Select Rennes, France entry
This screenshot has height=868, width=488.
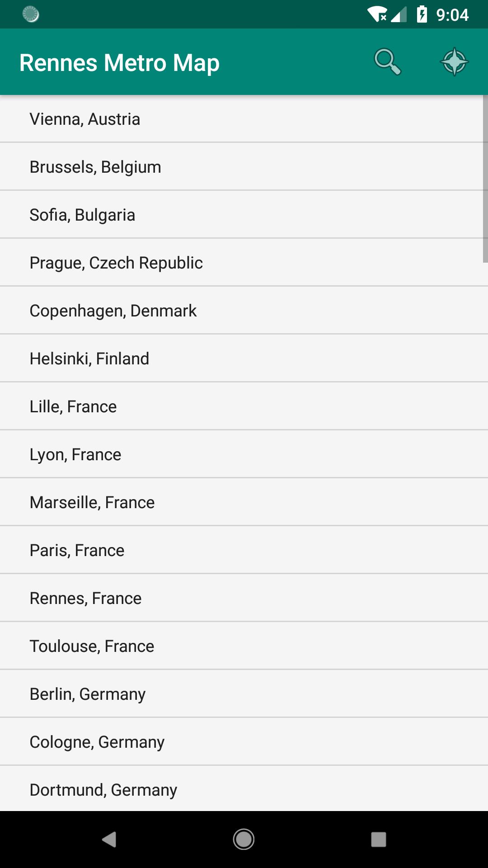[x=244, y=598]
